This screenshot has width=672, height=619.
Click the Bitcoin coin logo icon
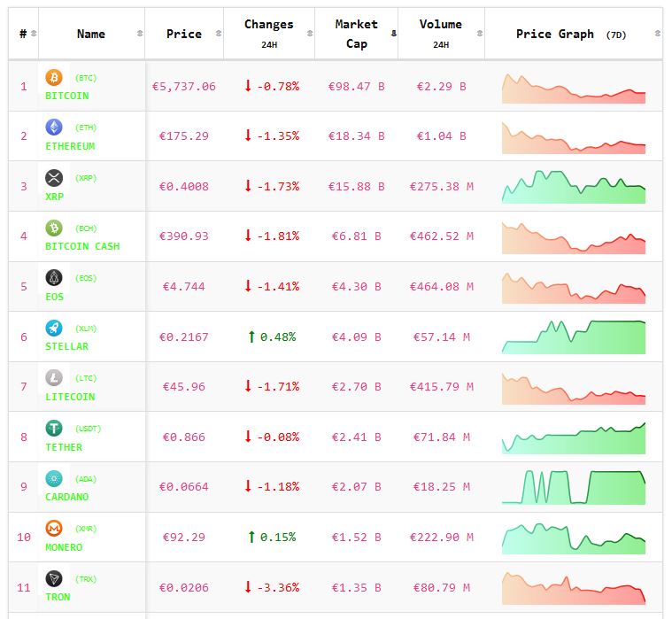[x=54, y=77]
